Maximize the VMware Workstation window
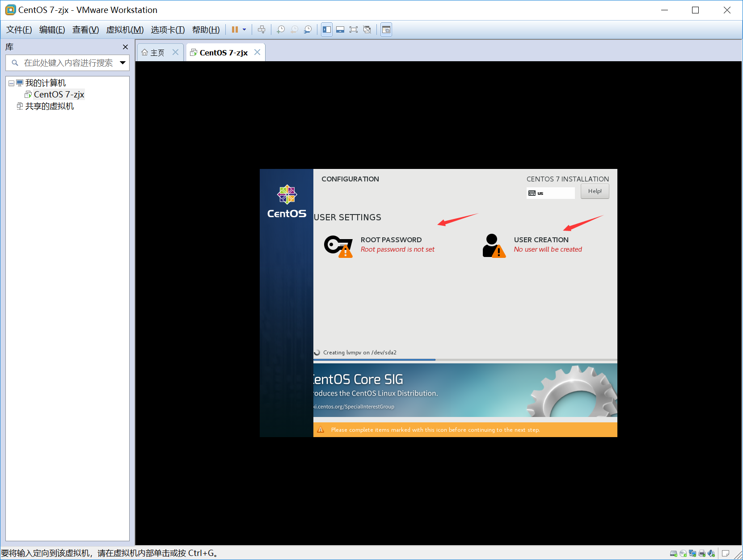Viewport: 743px width, 560px height. tap(695, 10)
